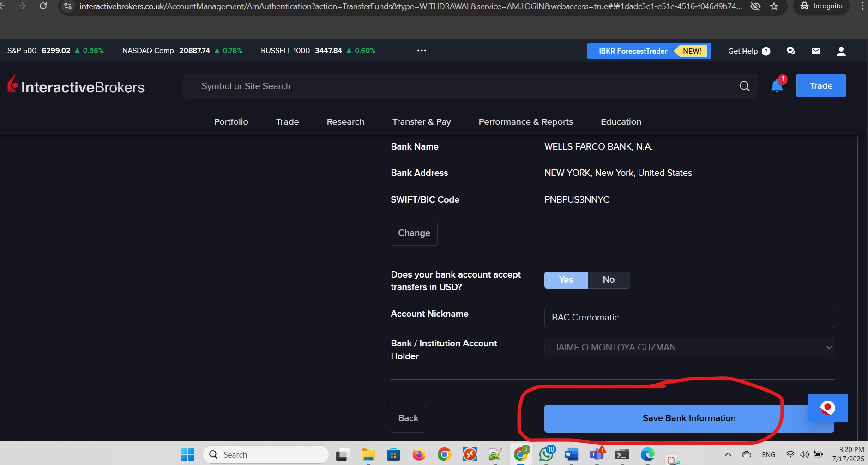Click the NASDAQ Comp ticker

click(x=182, y=51)
